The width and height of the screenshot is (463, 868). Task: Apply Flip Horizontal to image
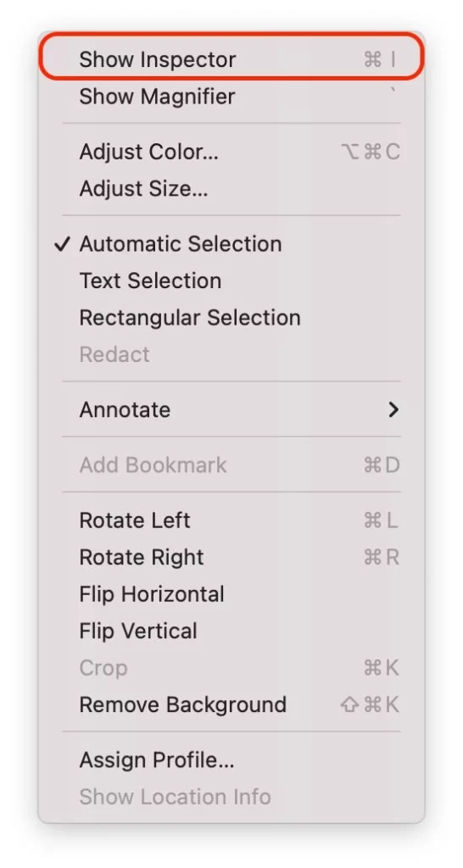(231, 594)
